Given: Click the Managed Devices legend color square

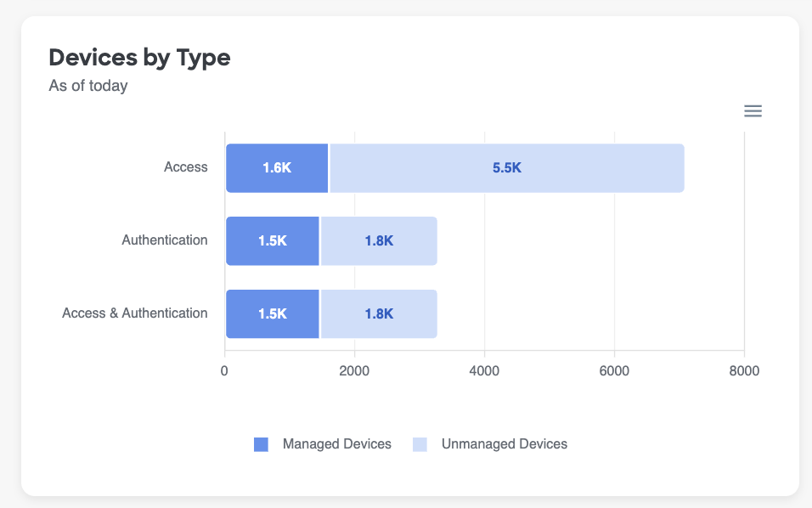Looking at the screenshot, I should click(262, 444).
